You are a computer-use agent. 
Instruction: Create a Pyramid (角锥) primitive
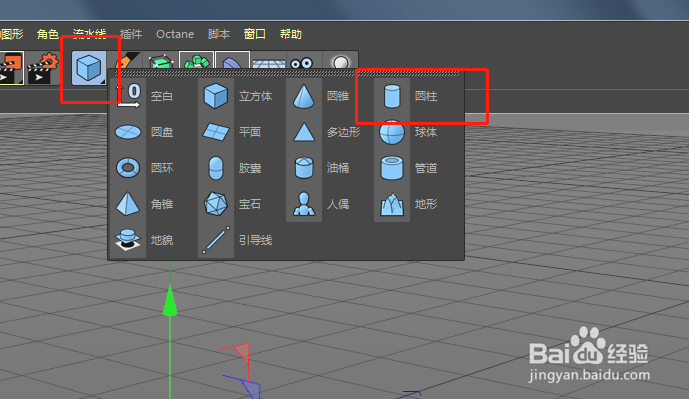[x=145, y=204]
